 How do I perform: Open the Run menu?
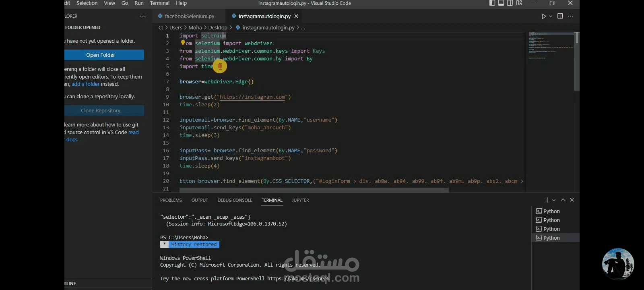pyautogui.click(x=139, y=3)
